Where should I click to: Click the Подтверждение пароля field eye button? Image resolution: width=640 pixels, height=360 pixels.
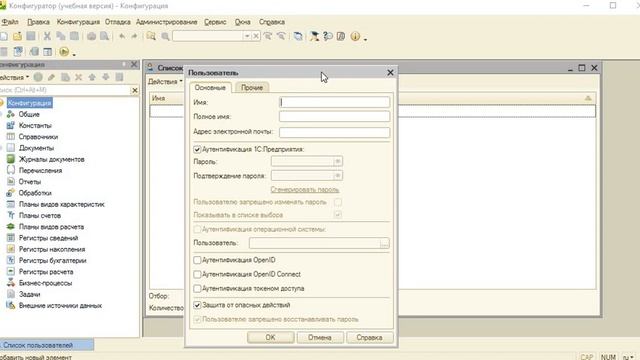pos(338,176)
